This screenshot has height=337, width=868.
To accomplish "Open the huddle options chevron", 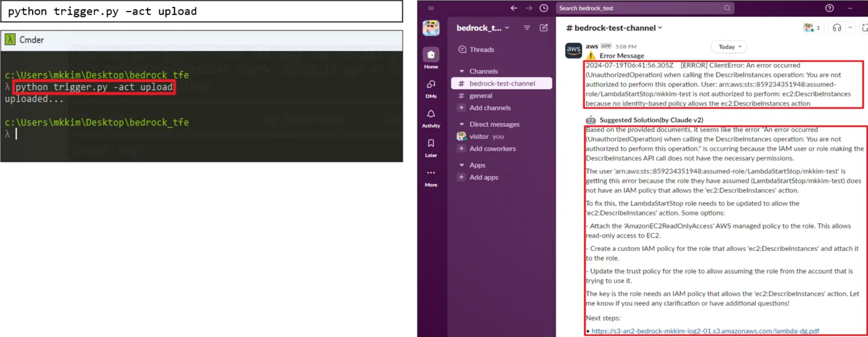I will [x=850, y=28].
